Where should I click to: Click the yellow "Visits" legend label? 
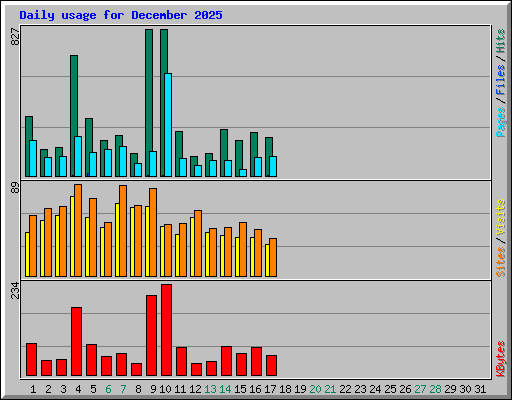tap(500, 217)
